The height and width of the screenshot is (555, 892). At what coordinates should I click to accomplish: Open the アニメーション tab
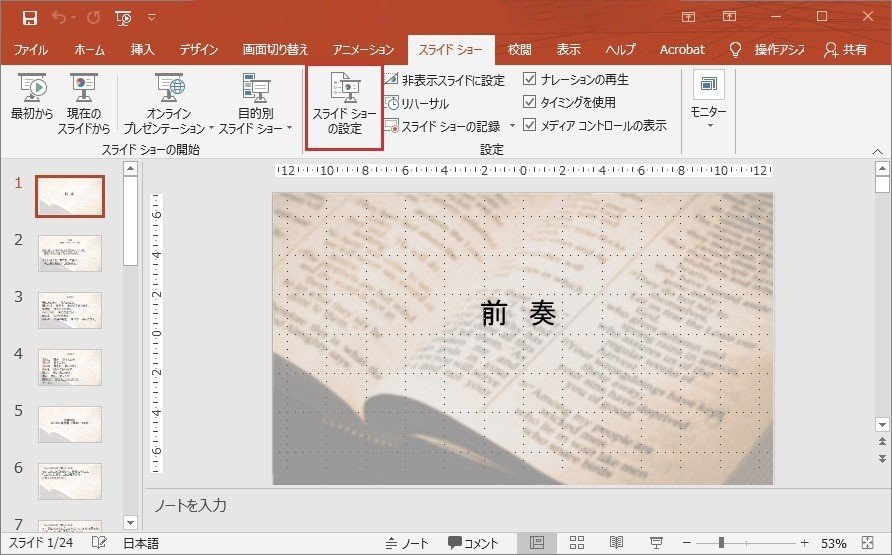[363, 50]
